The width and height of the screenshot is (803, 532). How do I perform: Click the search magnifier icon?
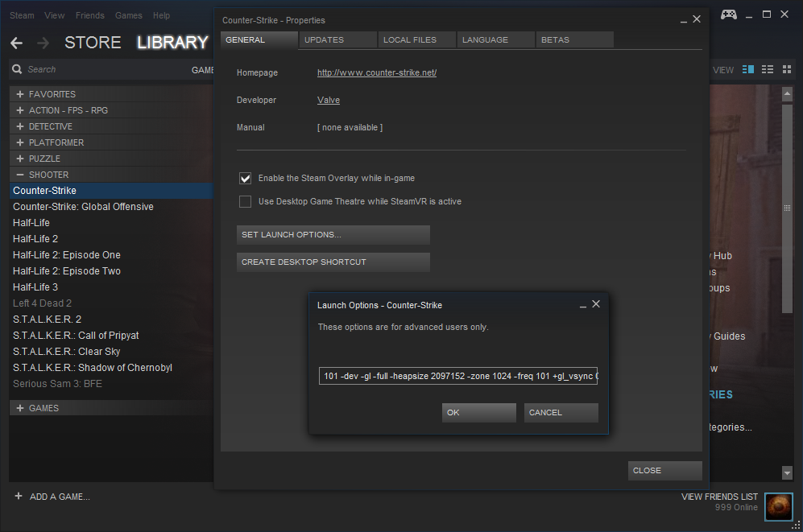17,69
